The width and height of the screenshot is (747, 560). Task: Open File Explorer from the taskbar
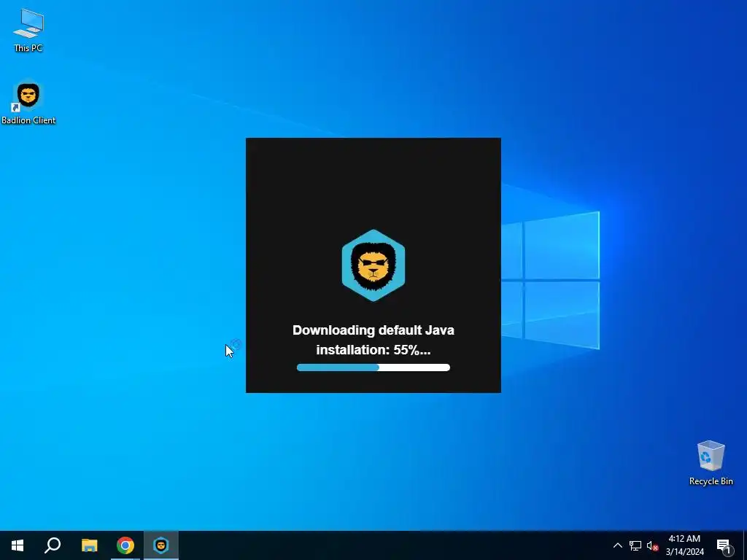pyautogui.click(x=89, y=545)
